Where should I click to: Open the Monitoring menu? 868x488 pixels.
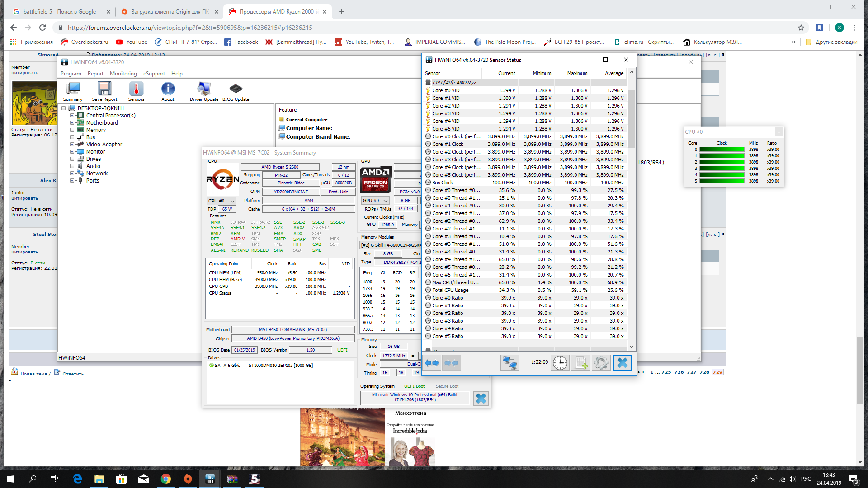pos(123,74)
